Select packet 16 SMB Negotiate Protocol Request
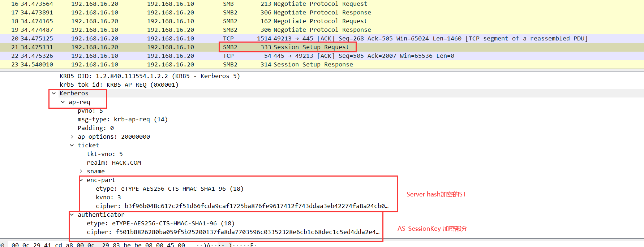This screenshot has height=247, width=644. (x=313, y=4)
